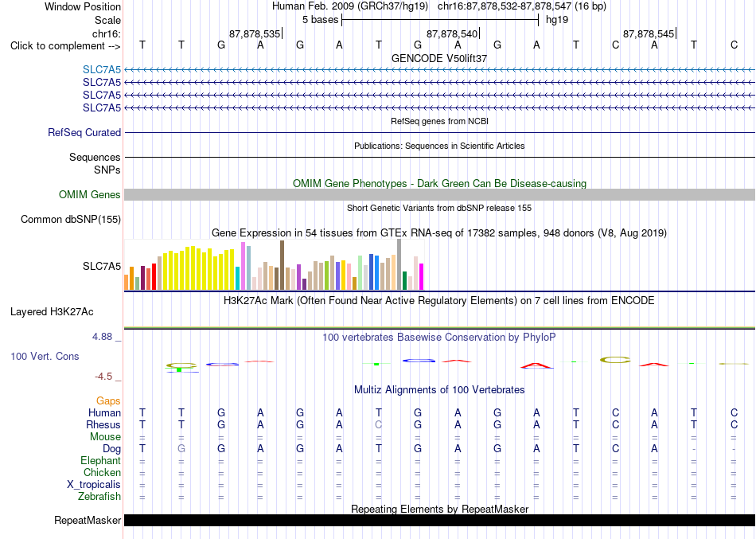Open the RefSeq Curated track label
Viewport: 756px width, 539px height.
pyautogui.click(x=84, y=132)
